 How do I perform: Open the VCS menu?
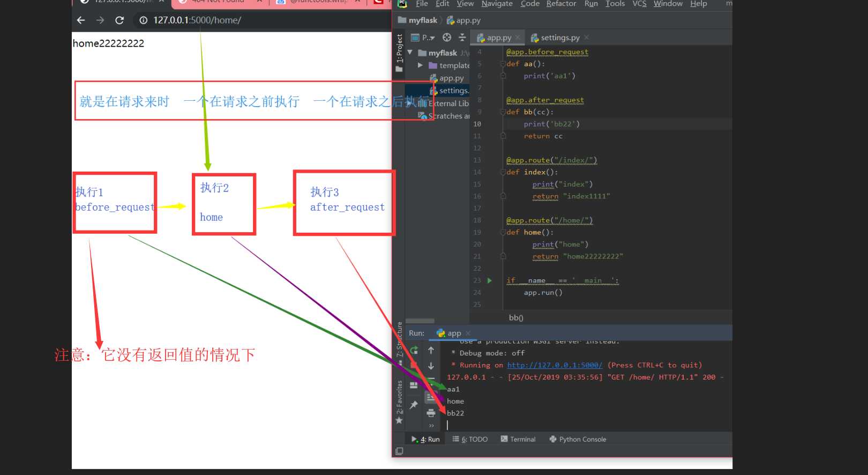click(639, 4)
